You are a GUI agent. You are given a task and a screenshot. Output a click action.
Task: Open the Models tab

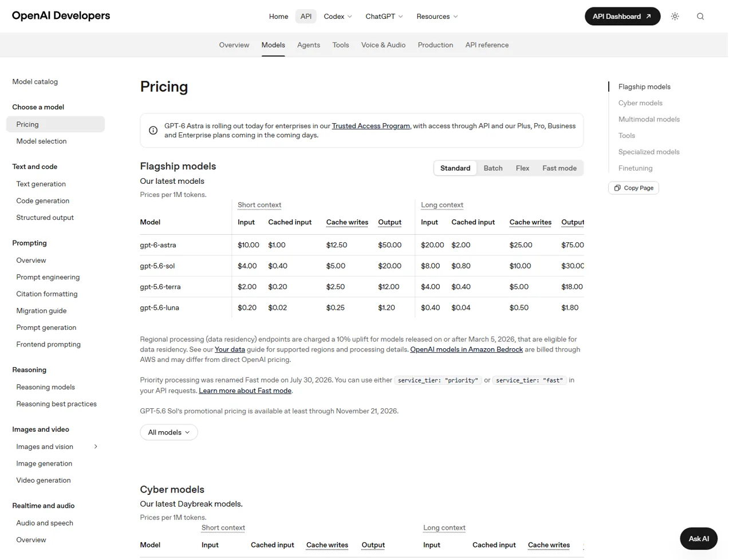point(273,45)
